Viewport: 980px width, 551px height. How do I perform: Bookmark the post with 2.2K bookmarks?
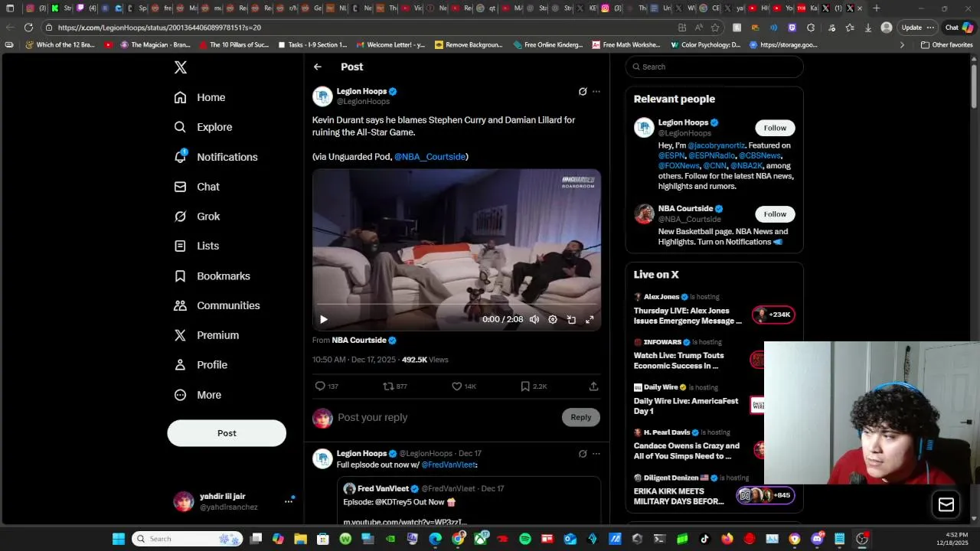coord(533,386)
